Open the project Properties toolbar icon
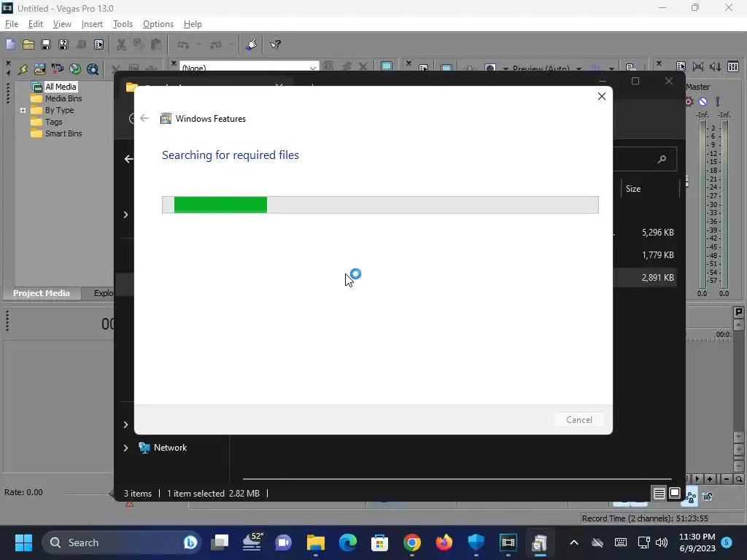Screen dimensions: 747x560 tap(98, 44)
